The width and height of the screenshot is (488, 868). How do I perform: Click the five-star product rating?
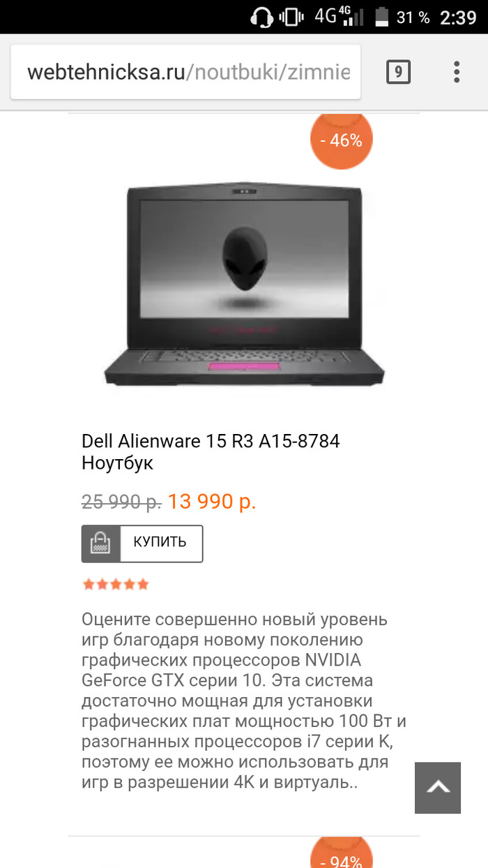[x=116, y=585]
